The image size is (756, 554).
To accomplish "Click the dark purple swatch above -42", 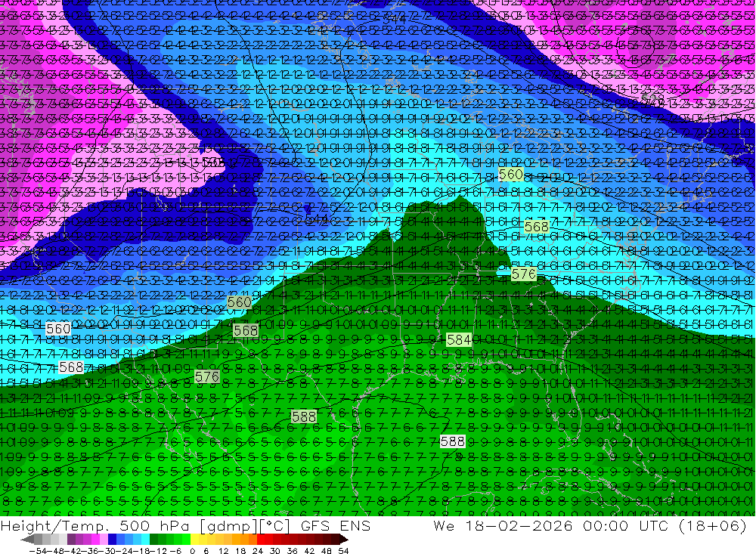I will pos(70,539).
